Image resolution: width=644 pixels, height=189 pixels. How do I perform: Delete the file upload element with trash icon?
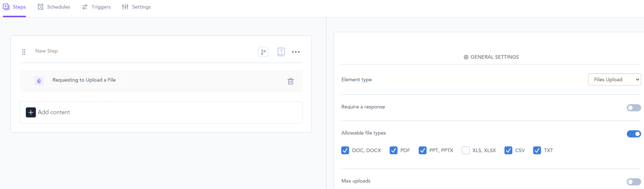291,81
